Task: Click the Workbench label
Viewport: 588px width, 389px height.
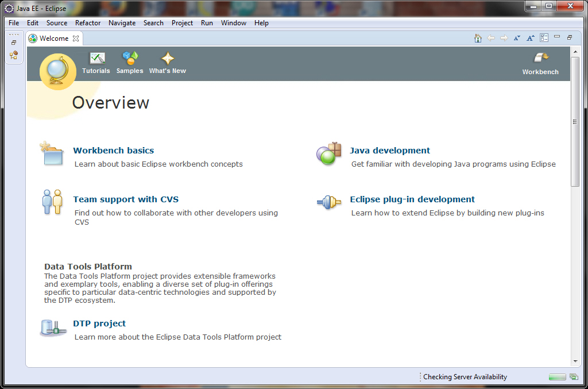Action: (540, 72)
